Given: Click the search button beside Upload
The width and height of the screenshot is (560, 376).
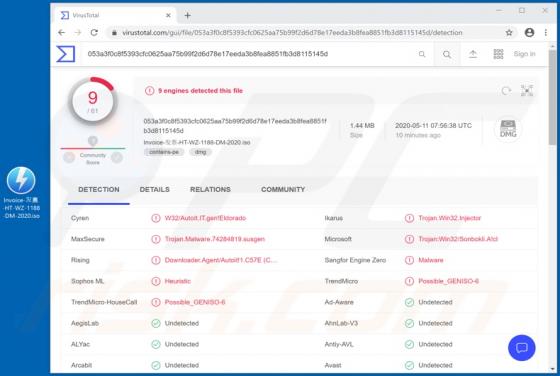Looking at the screenshot, I should tap(446, 54).
